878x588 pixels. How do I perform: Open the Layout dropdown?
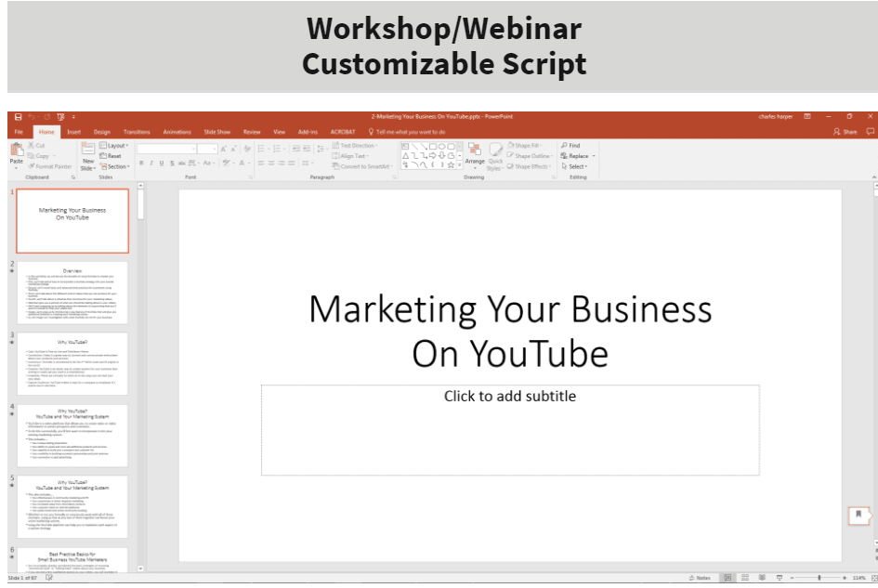pos(113,146)
